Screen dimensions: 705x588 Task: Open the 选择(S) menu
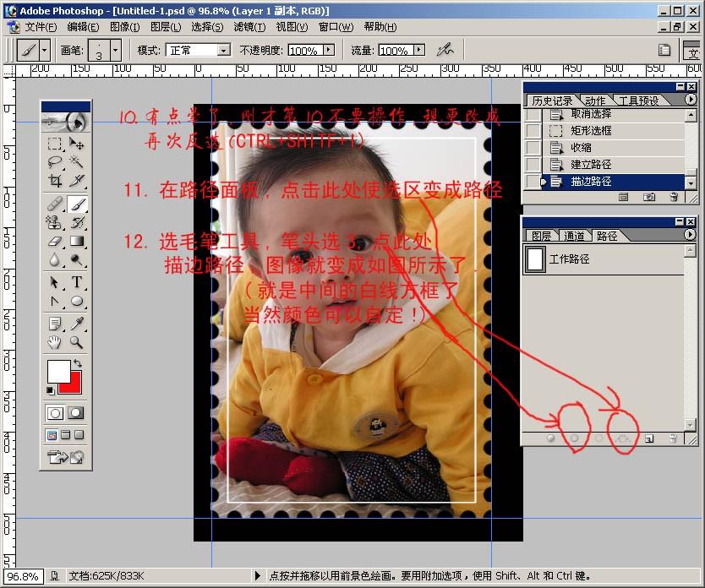pyautogui.click(x=207, y=27)
